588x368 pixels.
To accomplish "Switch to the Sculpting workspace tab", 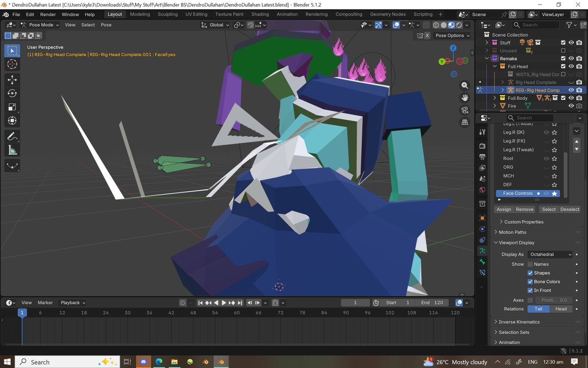I will (x=168, y=14).
